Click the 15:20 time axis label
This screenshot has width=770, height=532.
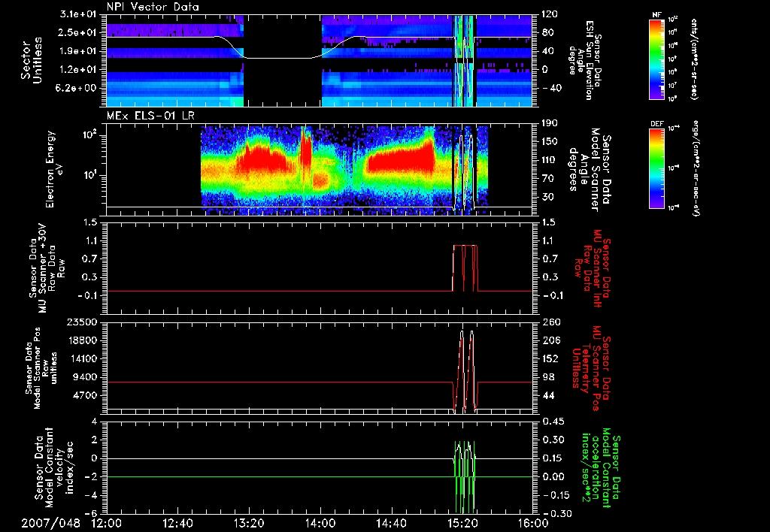coord(462,523)
